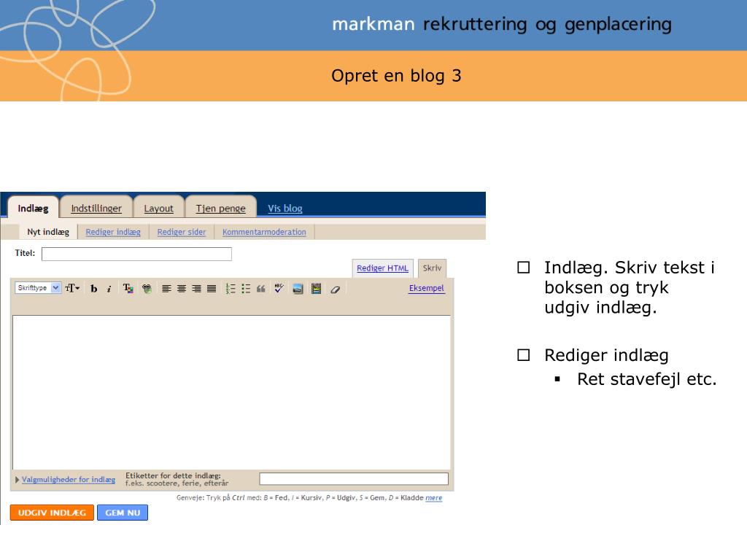This screenshot has height=560, width=747.
Task: Switch to the Skriv editor tab
Action: tap(432, 268)
